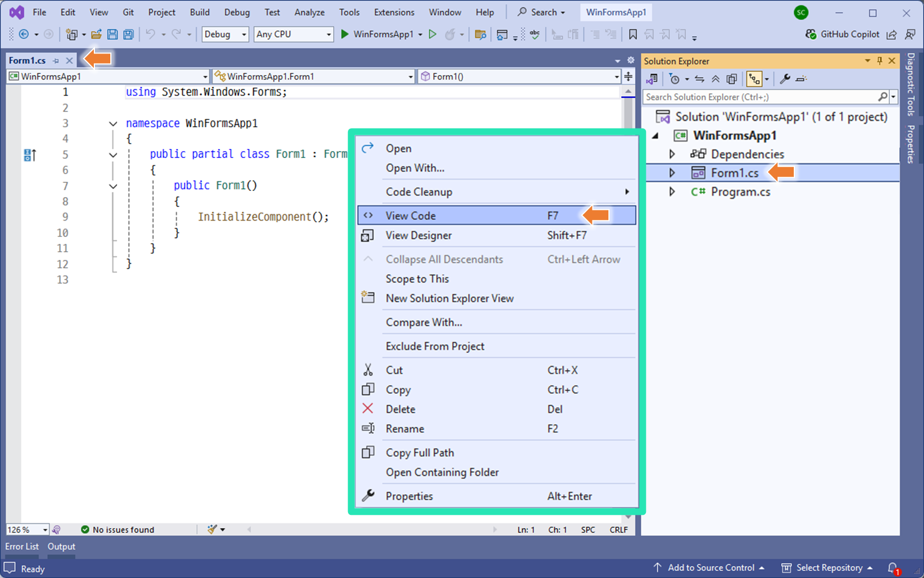Collapse the WinFormsApp1 project node
924x578 pixels.
coord(656,135)
